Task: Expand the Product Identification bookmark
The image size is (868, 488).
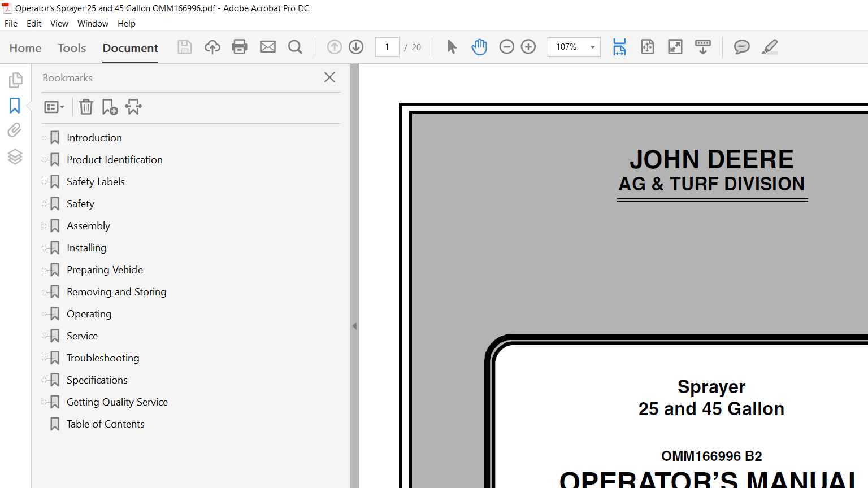Action: click(44, 160)
